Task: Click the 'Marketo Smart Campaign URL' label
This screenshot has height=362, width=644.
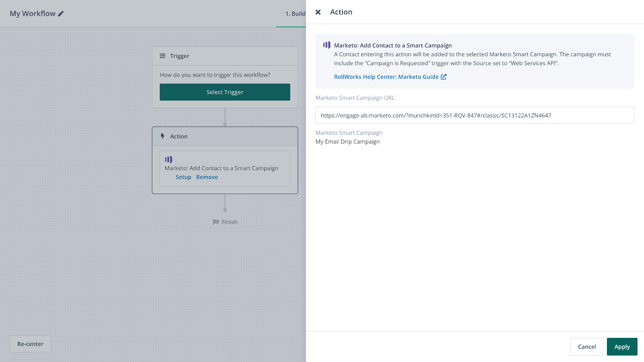Action: (355, 98)
